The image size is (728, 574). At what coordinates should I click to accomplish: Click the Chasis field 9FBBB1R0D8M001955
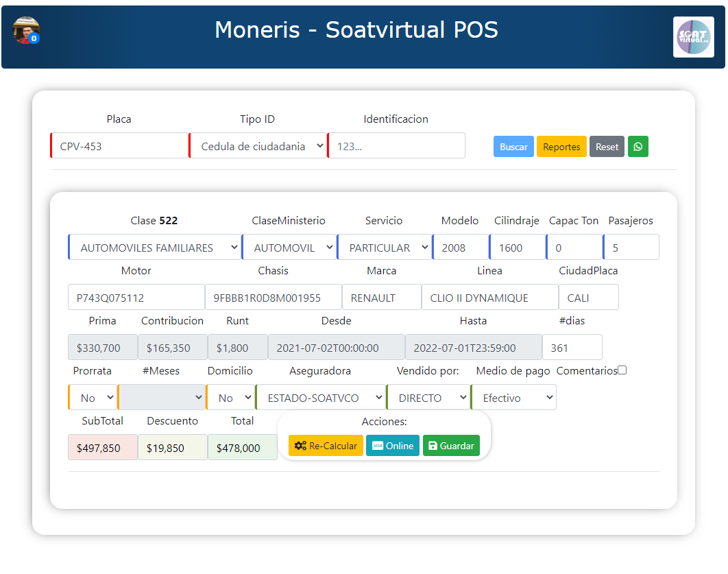[x=273, y=297]
